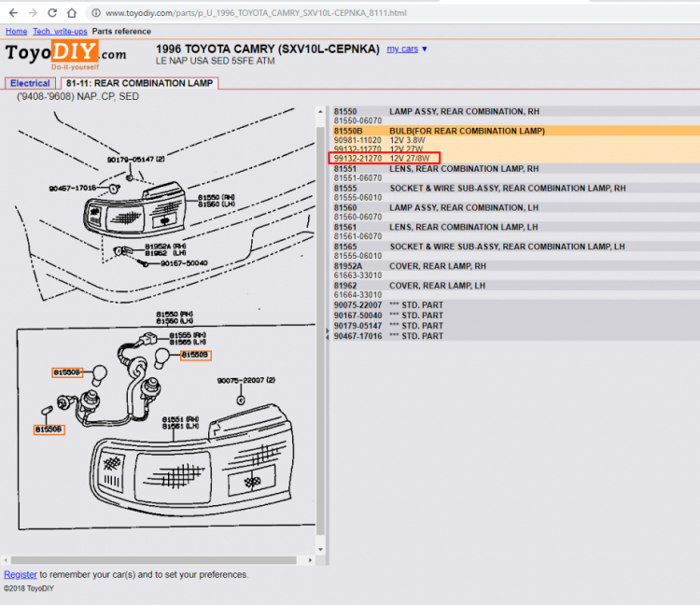Click part number 81550-06070
The image size is (700, 605).
coord(357,120)
